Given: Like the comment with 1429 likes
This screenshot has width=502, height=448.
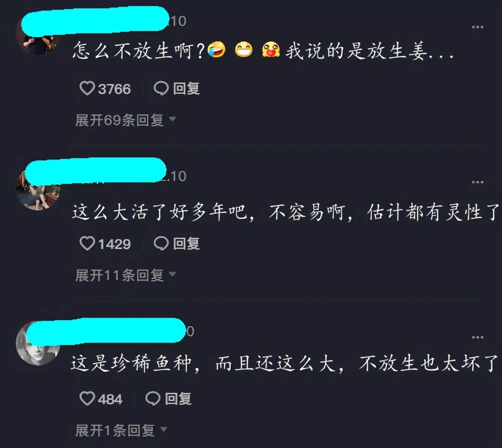Looking at the screenshot, I should (x=87, y=244).
